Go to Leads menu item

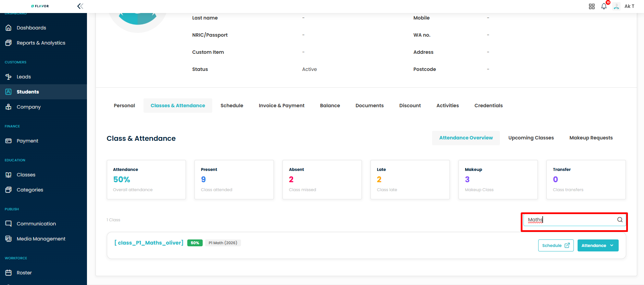[43, 77]
